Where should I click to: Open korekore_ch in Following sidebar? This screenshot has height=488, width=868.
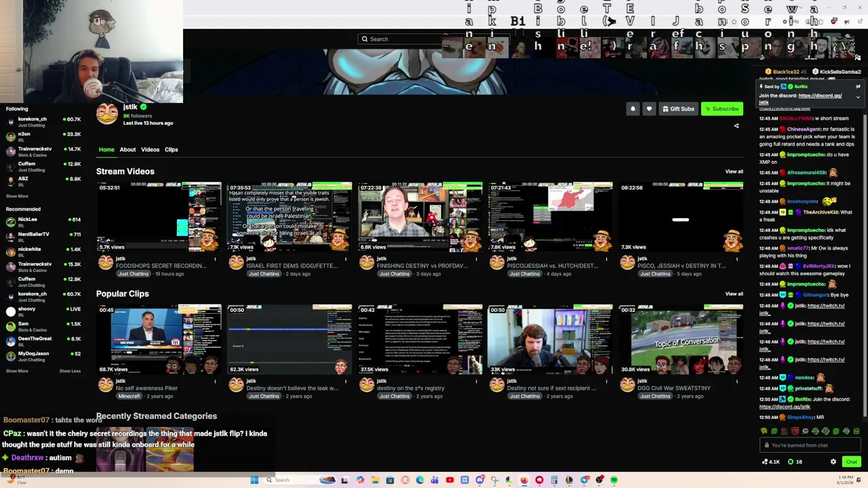point(43,122)
